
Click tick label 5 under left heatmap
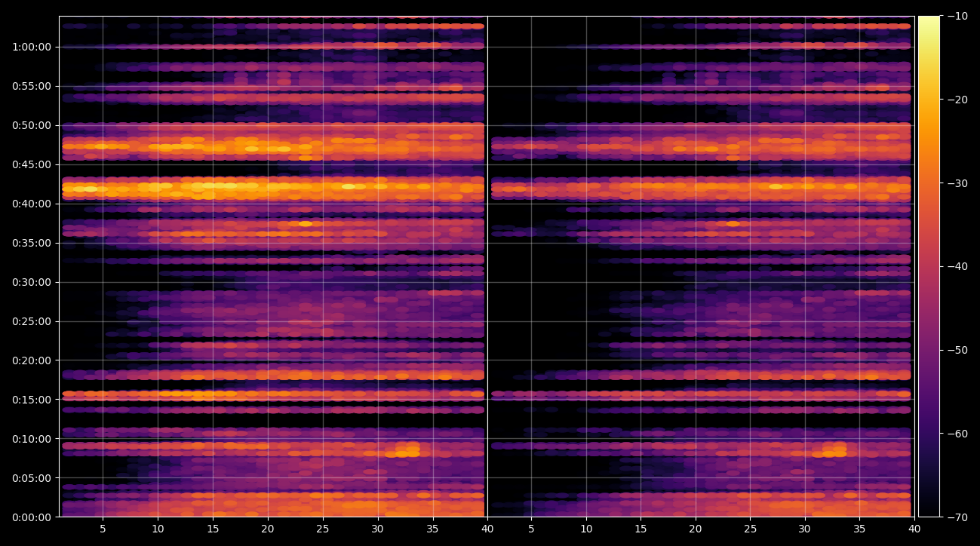click(103, 529)
